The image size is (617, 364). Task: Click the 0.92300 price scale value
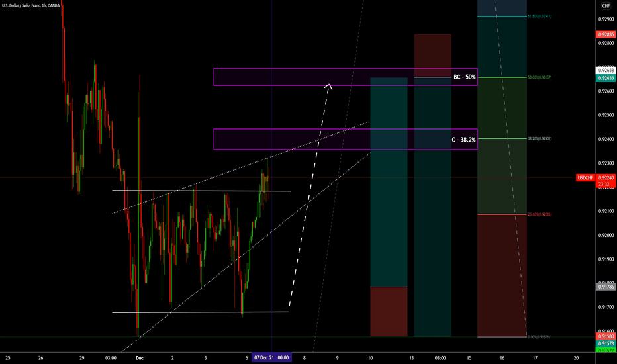point(606,163)
